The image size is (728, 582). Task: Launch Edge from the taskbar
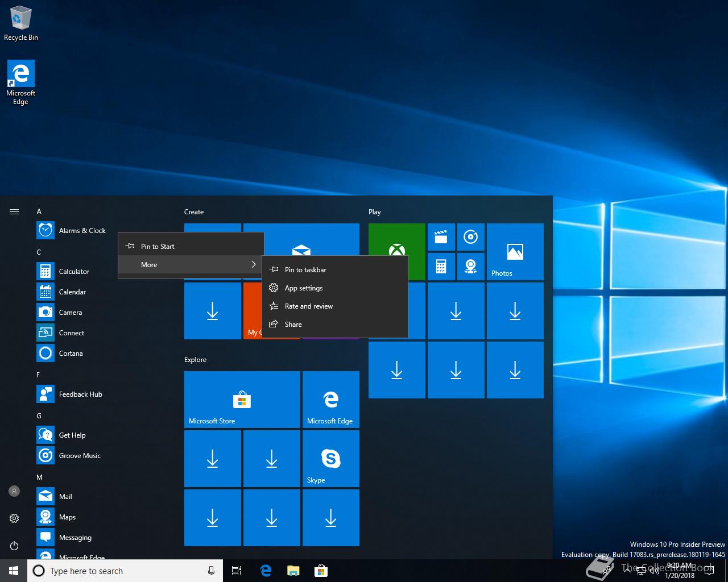pyautogui.click(x=266, y=571)
